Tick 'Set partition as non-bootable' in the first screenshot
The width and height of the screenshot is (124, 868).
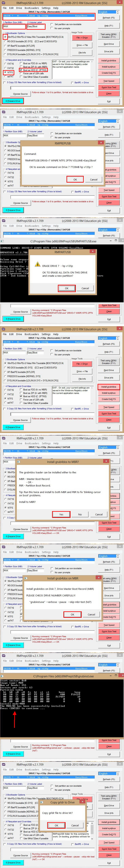pyautogui.click(x=51, y=24)
